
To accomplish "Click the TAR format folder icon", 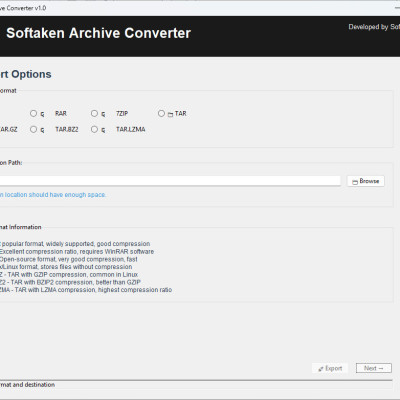I will [170, 114].
